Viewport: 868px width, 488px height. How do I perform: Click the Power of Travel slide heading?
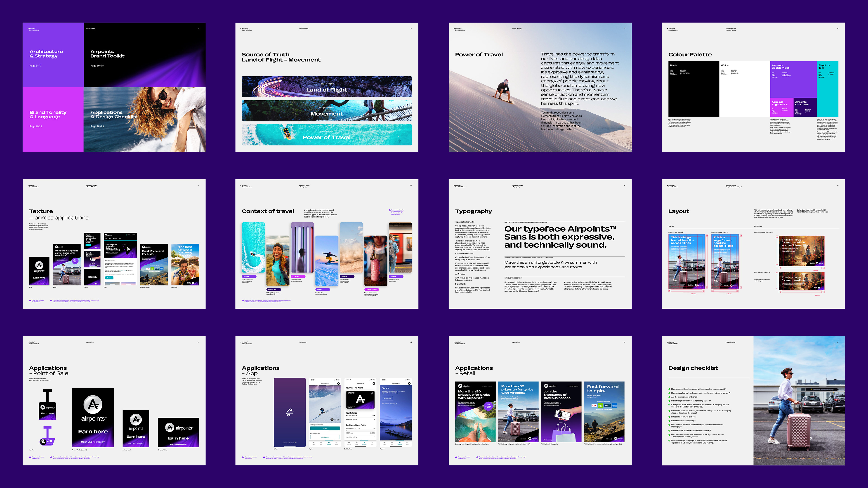point(479,54)
